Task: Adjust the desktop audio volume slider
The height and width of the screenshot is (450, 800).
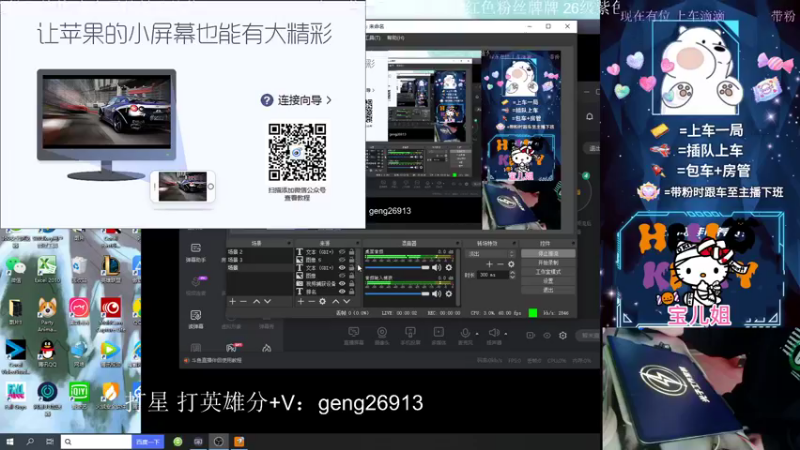Action: (397, 267)
